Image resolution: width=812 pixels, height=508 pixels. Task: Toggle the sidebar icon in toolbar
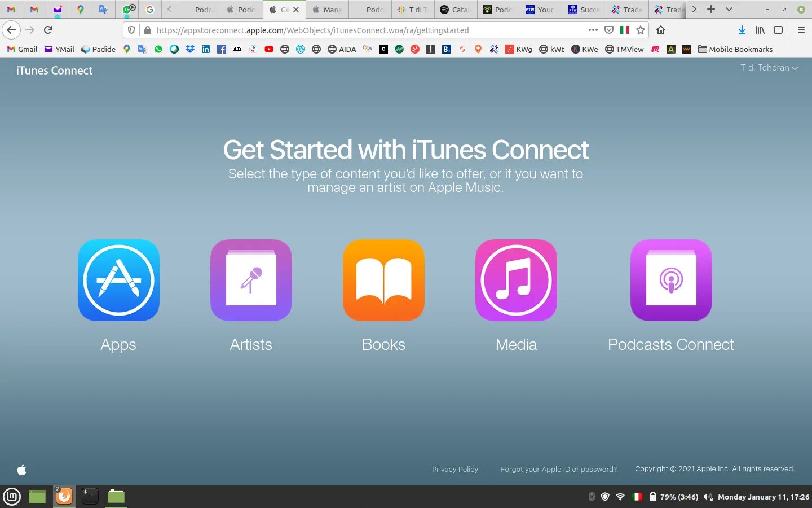coord(778,30)
